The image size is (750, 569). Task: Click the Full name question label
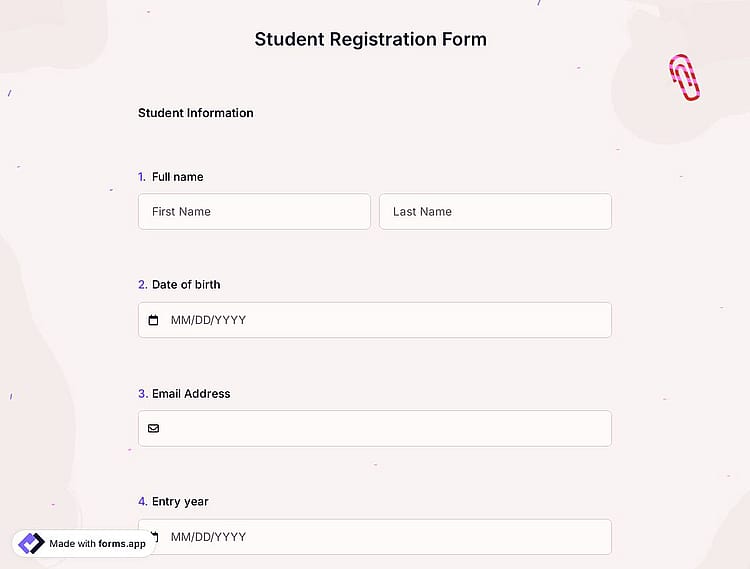coord(177,177)
